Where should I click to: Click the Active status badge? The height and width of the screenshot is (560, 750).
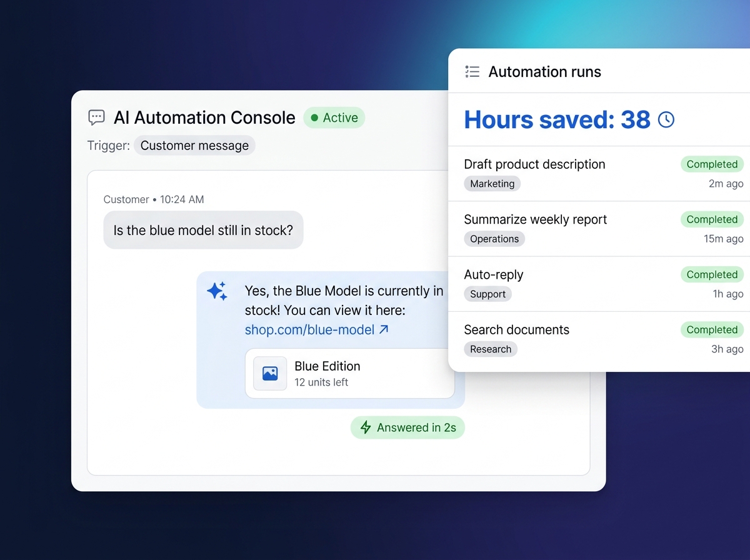pyautogui.click(x=334, y=117)
